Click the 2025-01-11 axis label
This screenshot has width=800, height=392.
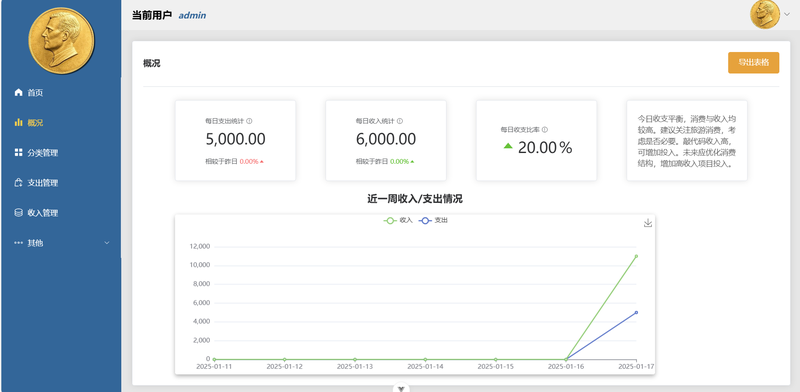coord(214,366)
